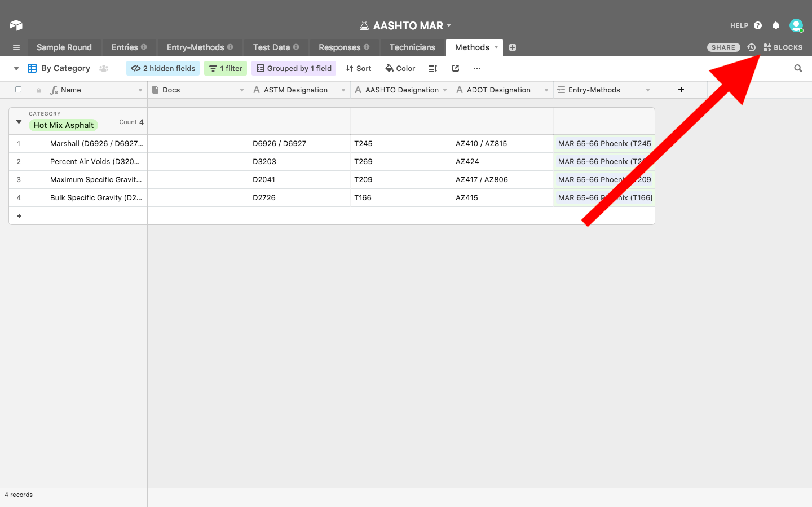This screenshot has height=507, width=812.
Task: Open the Color menu
Action: [400, 68]
